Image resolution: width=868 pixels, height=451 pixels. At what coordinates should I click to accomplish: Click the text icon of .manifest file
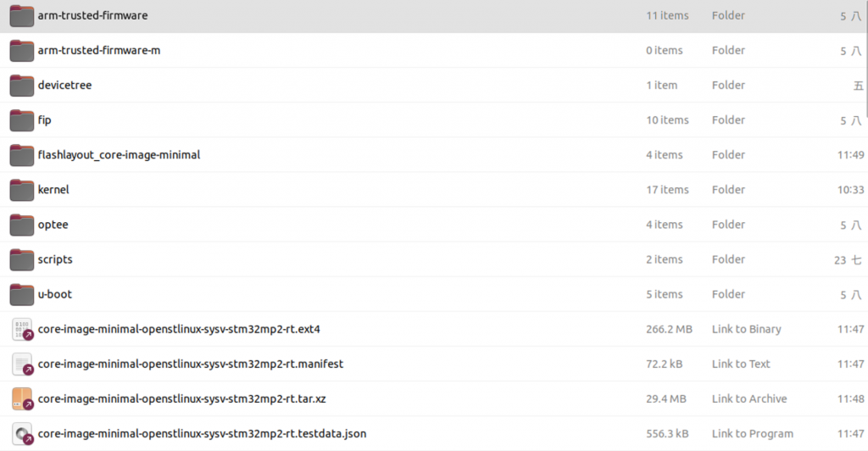click(x=22, y=365)
